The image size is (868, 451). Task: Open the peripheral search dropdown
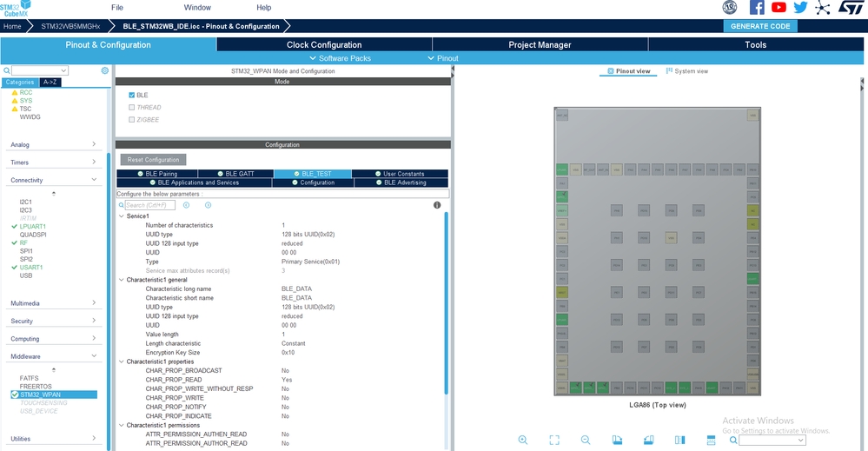(63, 70)
